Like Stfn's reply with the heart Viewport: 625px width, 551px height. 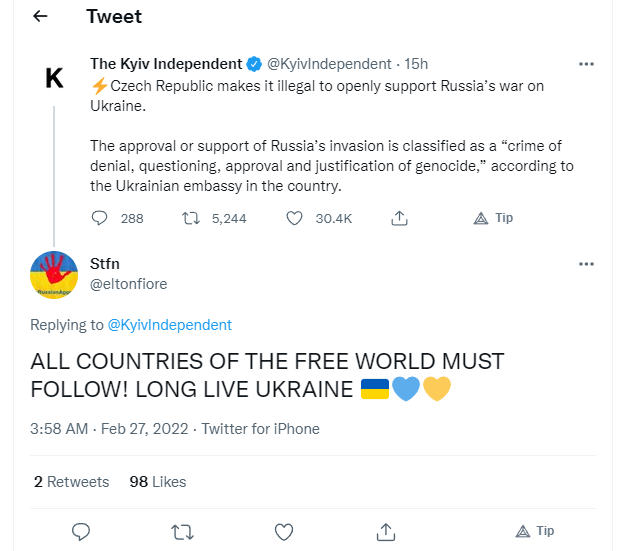[284, 531]
